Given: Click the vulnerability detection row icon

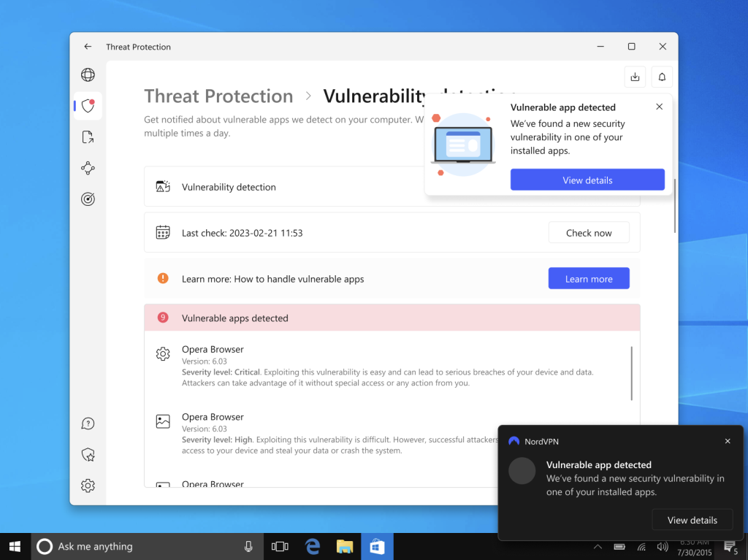Looking at the screenshot, I should (163, 186).
